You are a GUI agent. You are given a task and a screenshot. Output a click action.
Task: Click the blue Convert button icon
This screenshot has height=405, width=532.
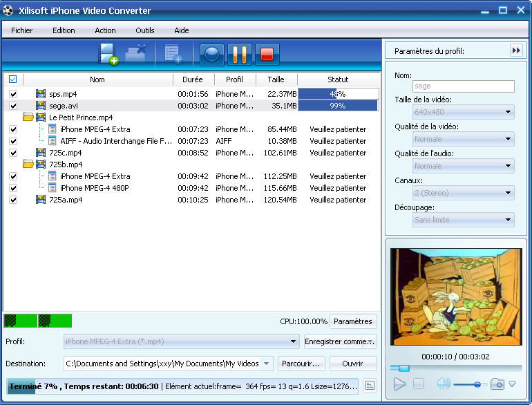coord(212,55)
